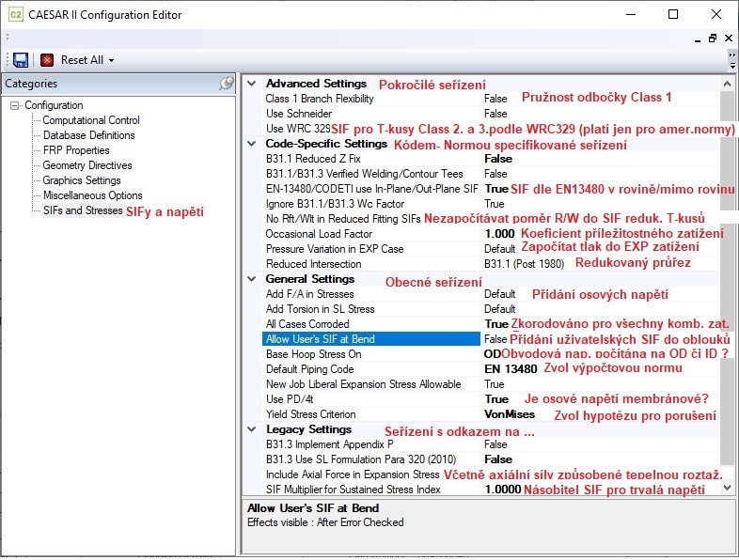Select SIFs and Stresses category

point(83,210)
